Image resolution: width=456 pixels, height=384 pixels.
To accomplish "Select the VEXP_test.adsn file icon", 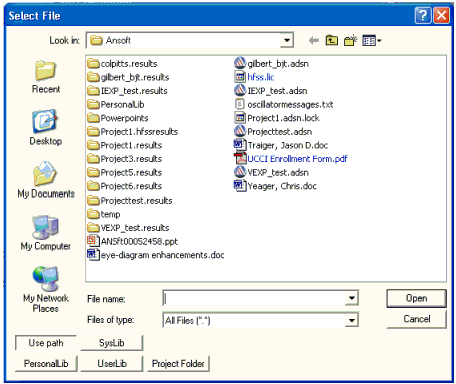I will coord(240,172).
